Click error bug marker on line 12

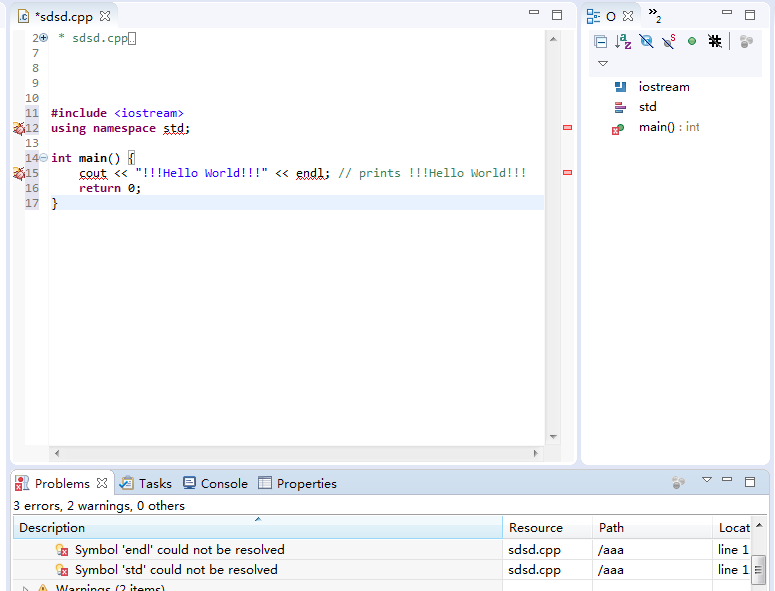coord(19,128)
